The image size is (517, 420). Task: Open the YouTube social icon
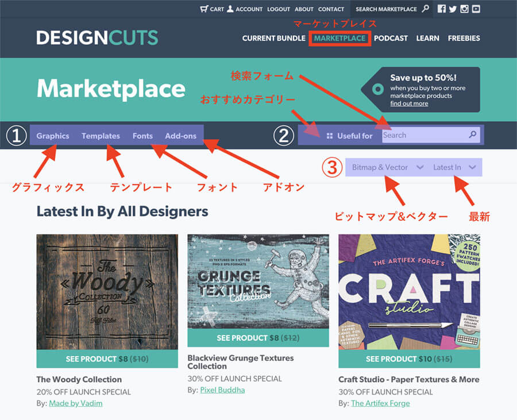[x=476, y=9]
